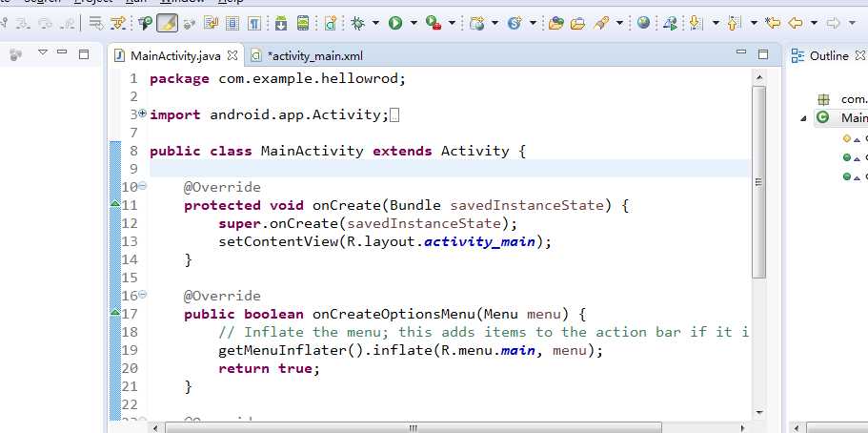Maximize the left side panel
Viewport: 868px width, 433px height.
point(84,53)
